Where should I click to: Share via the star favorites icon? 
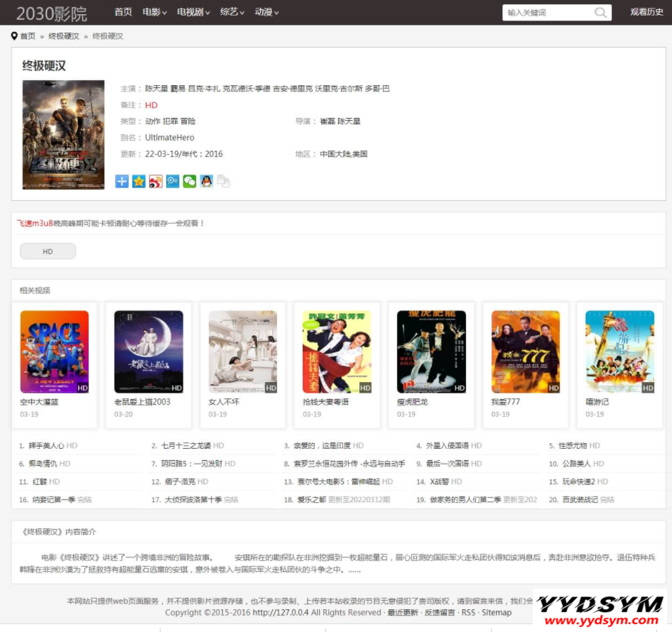point(139,181)
